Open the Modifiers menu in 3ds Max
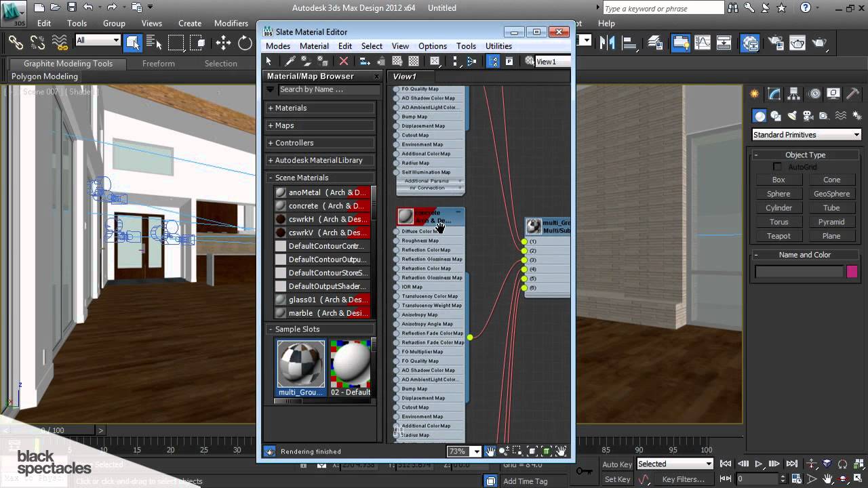 pyautogui.click(x=231, y=23)
